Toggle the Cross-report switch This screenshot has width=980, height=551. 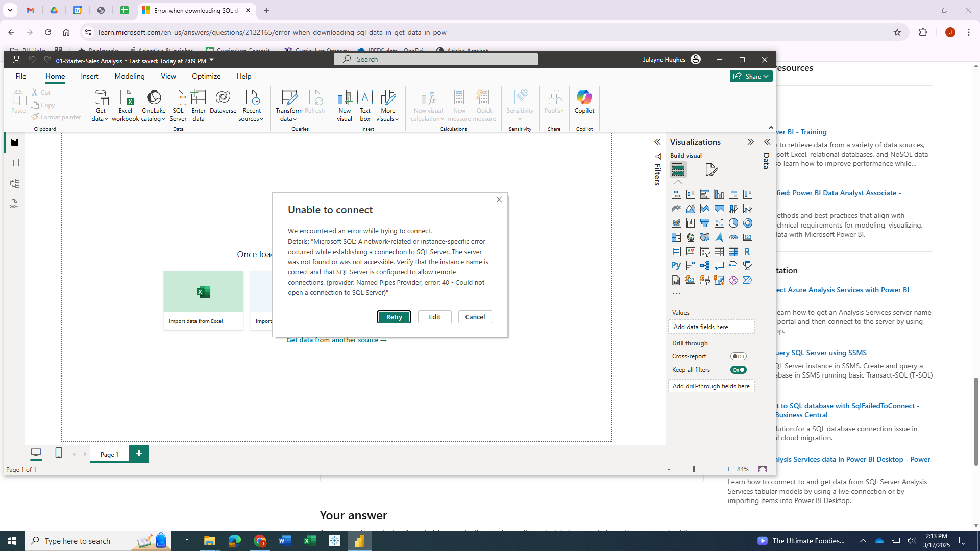click(738, 356)
